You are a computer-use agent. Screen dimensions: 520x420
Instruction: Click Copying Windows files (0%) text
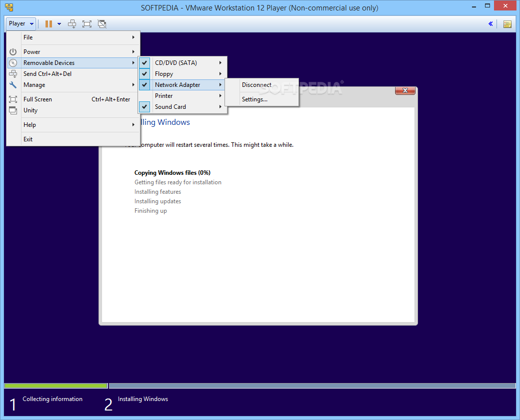click(x=172, y=173)
